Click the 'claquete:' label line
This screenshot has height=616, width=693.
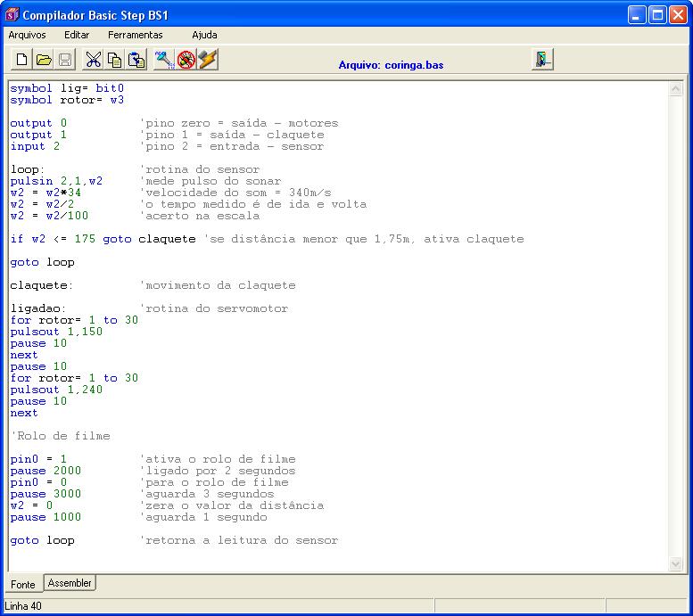click(42, 285)
